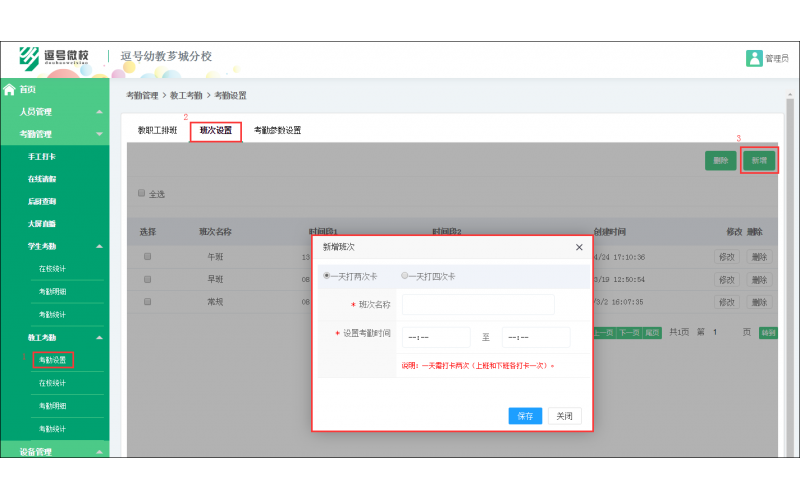Open 考勤设置 under 教工考勤

click(x=53, y=360)
